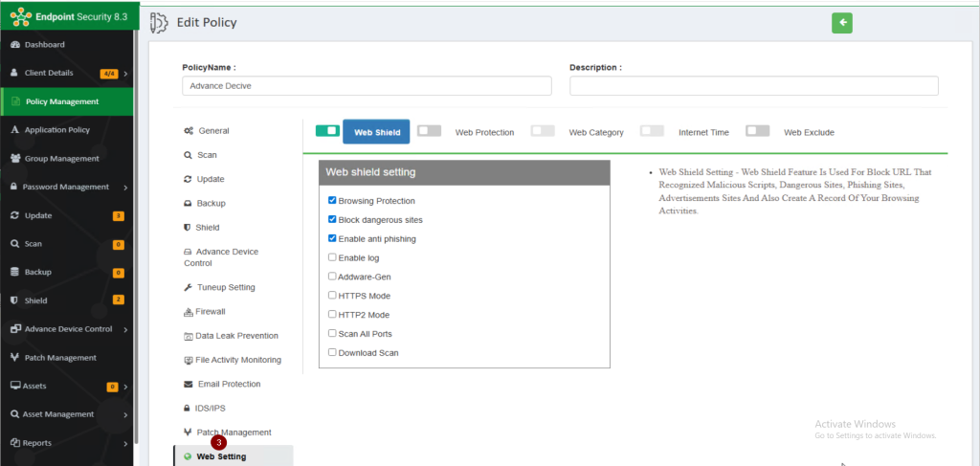This screenshot has width=980, height=466.
Task: Click the General gears icon
Action: (189, 130)
